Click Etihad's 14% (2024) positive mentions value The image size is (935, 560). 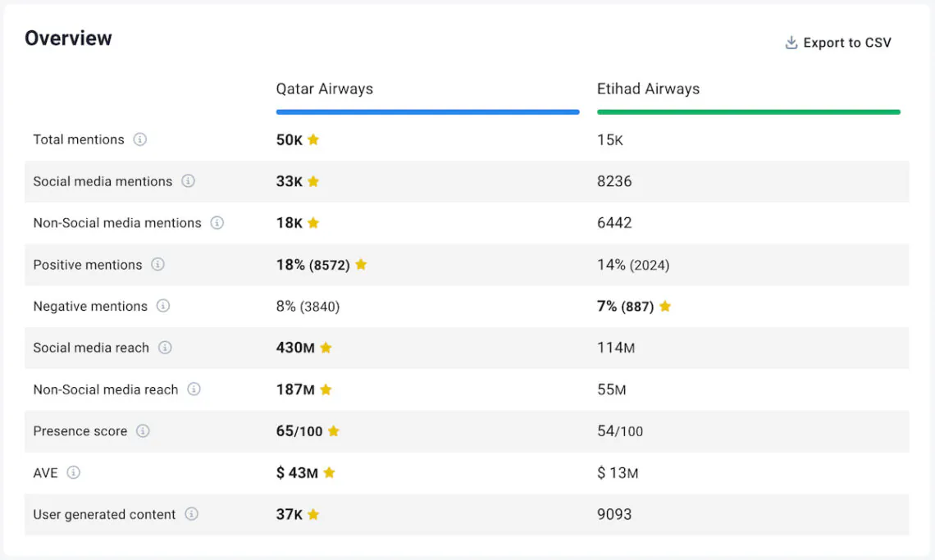(x=633, y=265)
